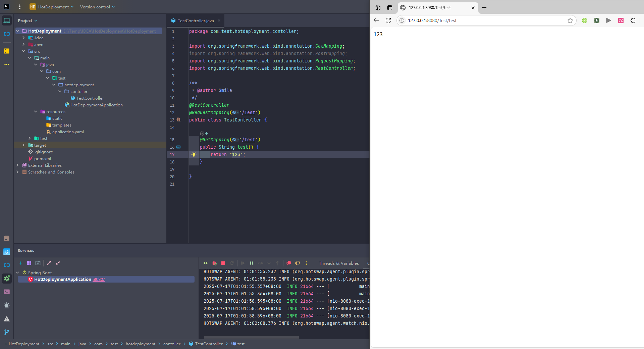Expand all services in Services panel
This screenshot has height=349, width=644.
[x=49, y=263]
